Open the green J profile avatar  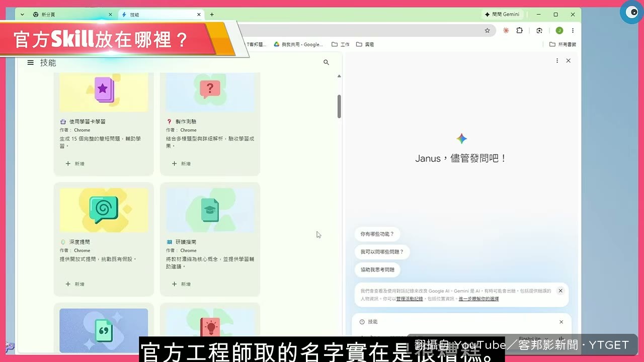[559, 30]
